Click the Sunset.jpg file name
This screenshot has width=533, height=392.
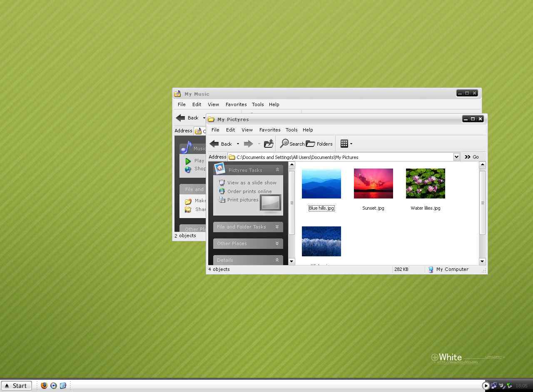(x=373, y=208)
